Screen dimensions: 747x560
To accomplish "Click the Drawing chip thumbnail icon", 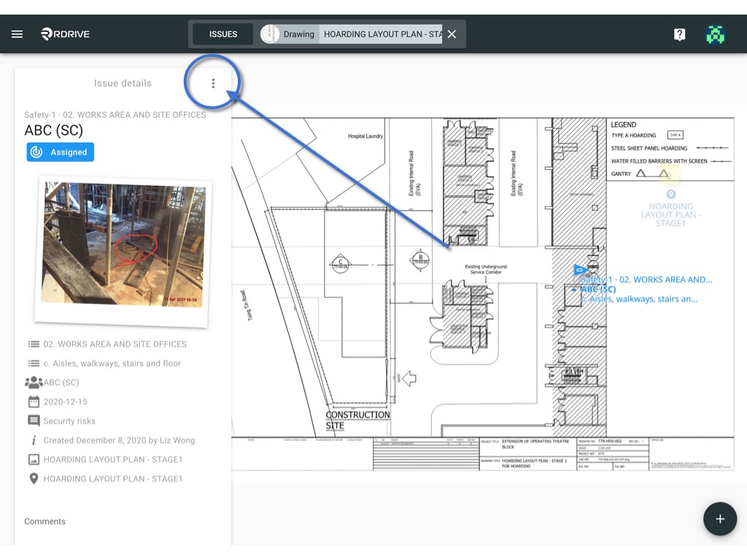I will pyautogui.click(x=270, y=34).
